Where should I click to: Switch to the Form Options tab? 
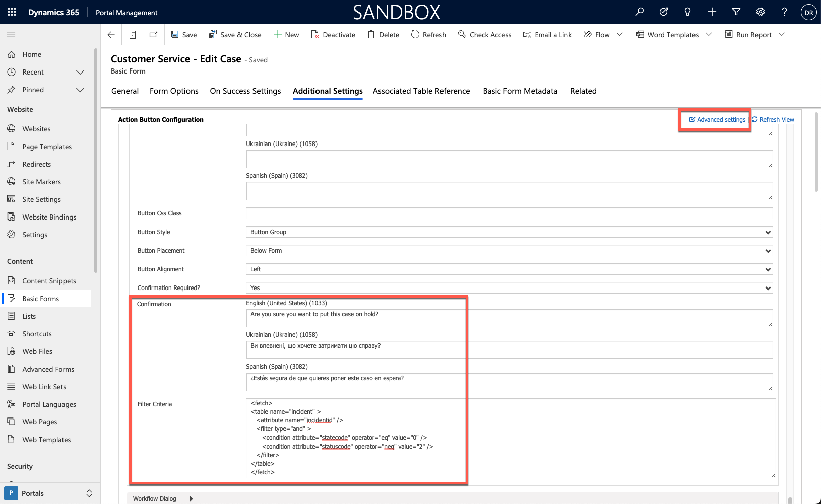(174, 91)
